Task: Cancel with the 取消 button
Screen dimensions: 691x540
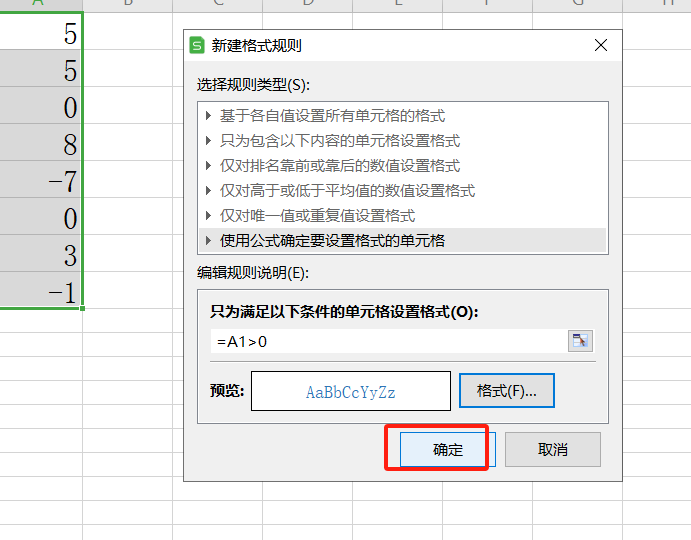Action: pos(553,449)
